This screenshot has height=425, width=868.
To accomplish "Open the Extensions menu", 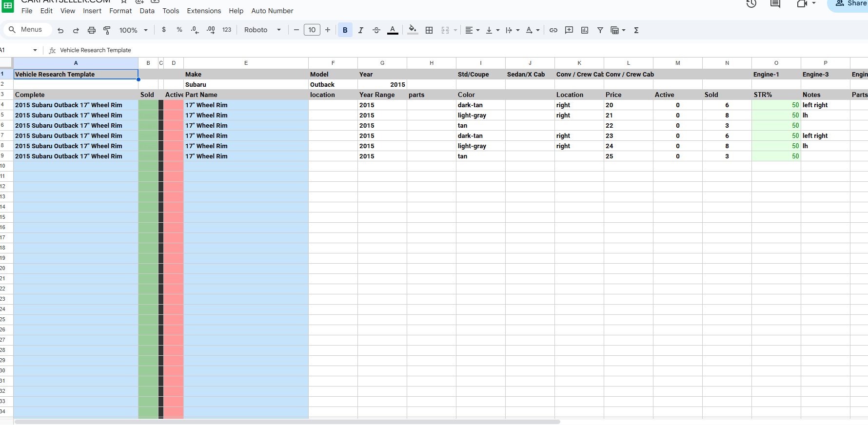I will (x=204, y=11).
